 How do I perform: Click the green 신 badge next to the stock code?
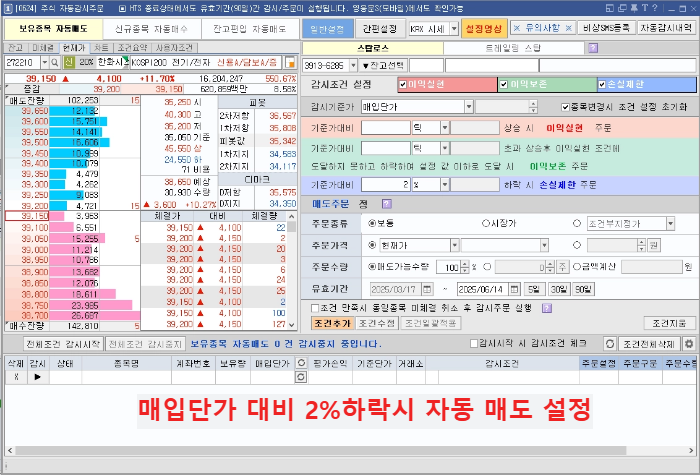pos(69,62)
